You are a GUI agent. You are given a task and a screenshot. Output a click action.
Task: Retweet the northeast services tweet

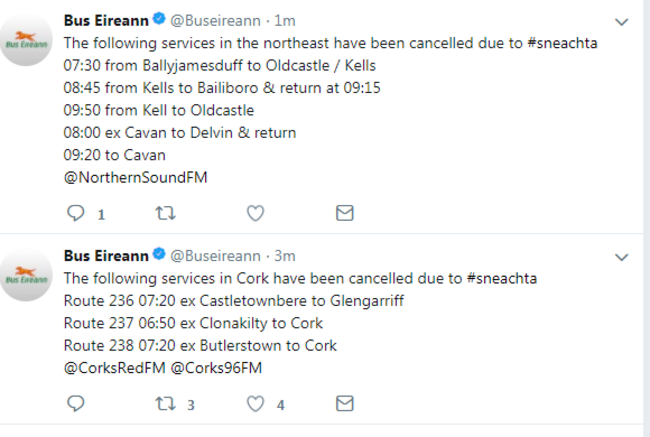165,213
